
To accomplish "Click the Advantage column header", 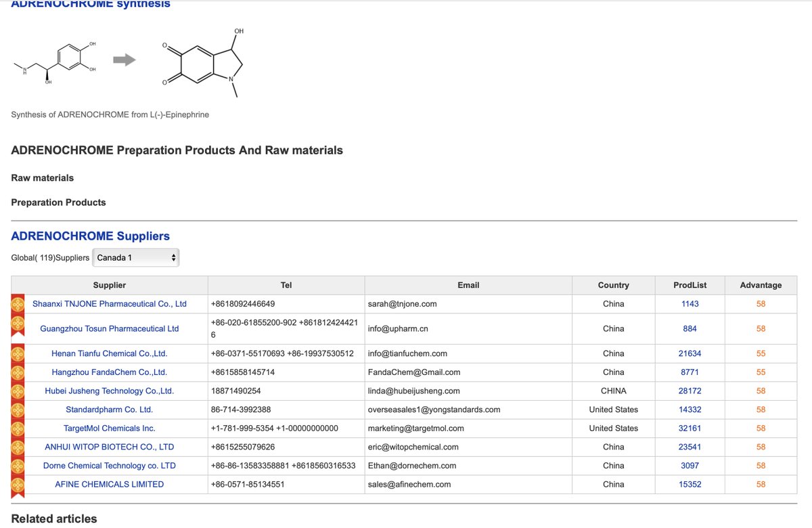I will point(761,285).
